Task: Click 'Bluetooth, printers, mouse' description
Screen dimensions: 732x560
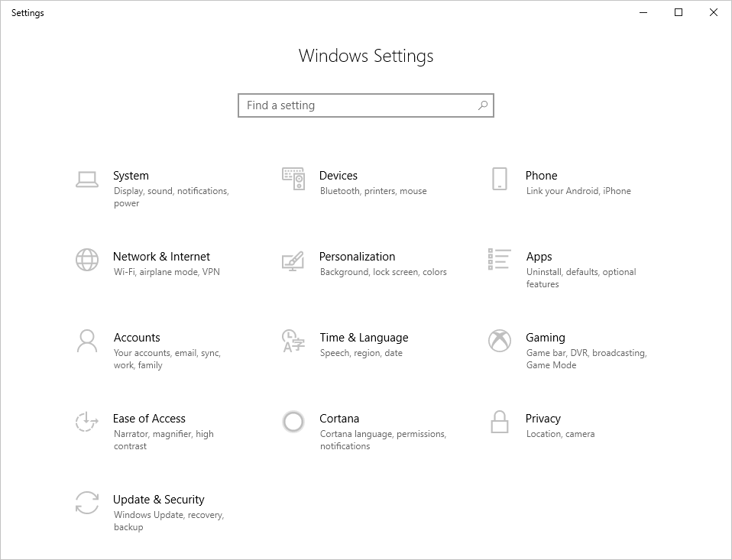Action: click(x=374, y=191)
